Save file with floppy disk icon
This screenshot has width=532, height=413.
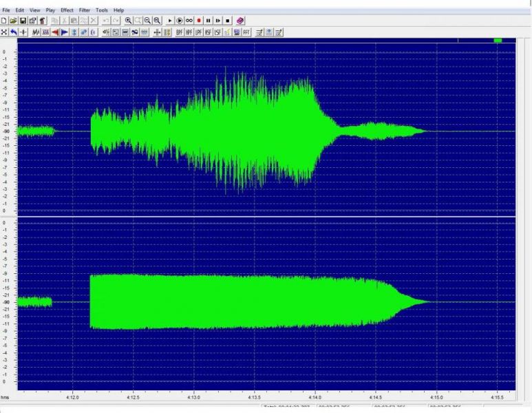(23, 21)
